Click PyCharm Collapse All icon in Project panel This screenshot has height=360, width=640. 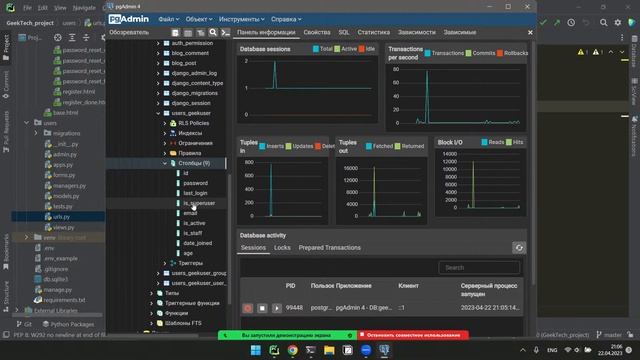click(x=86, y=38)
